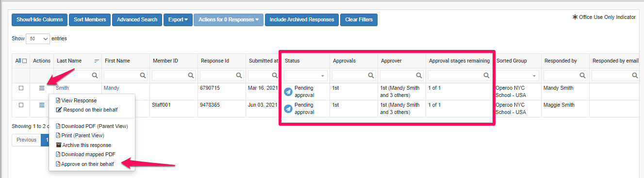Click the Clear Filters button
The height and width of the screenshot is (178, 644).
pos(359,20)
